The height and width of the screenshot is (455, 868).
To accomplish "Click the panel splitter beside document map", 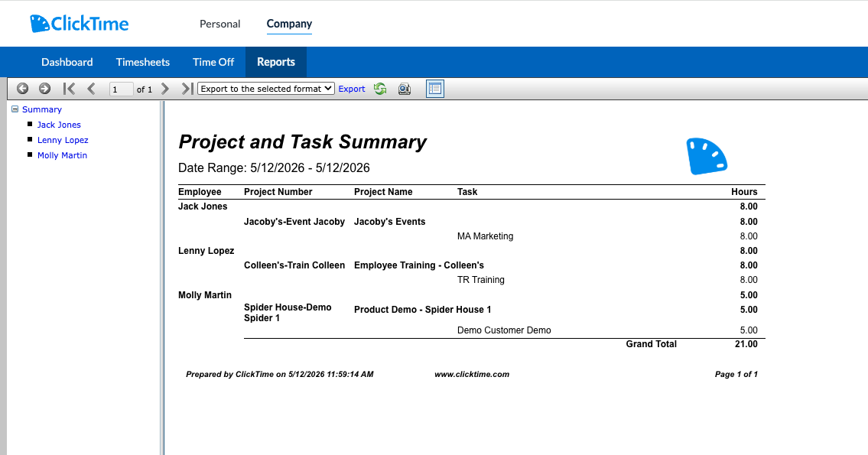I will [162, 278].
